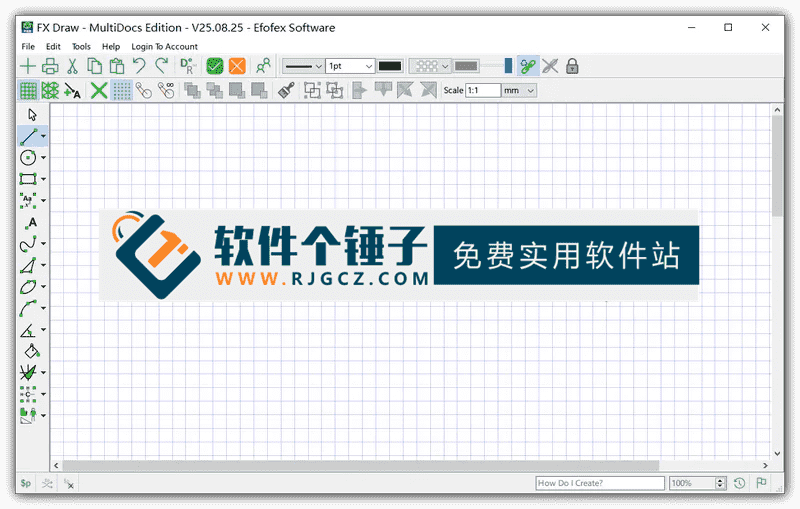Toggle the infinity line snap button
Image resolution: width=800 pixels, height=509 pixels.
point(166,91)
